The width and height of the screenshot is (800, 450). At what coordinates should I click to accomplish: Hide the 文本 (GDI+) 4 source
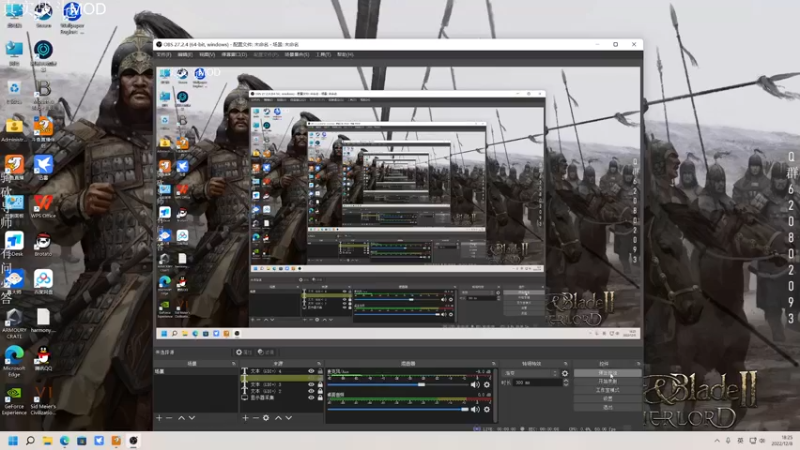311,371
